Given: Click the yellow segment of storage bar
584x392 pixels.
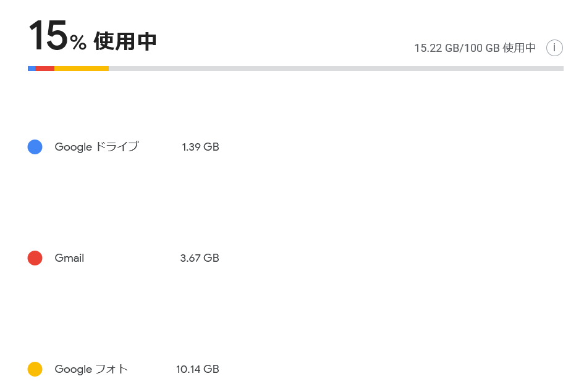Looking at the screenshot, I should tap(82, 69).
